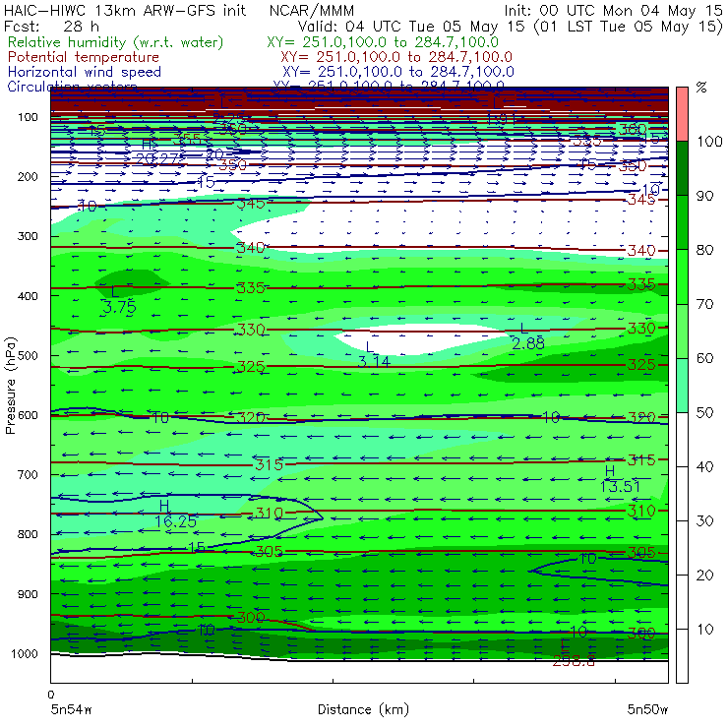Viewport: 728px width, 728px height.
Task: Click the 'Fcst: 28 h' forecast text
Action: tap(51, 26)
